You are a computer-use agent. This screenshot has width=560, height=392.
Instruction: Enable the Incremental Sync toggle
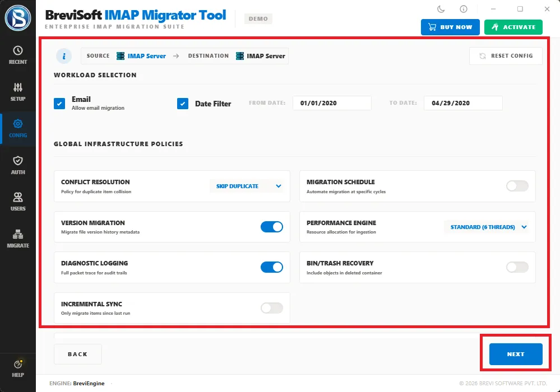(x=272, y=308)
